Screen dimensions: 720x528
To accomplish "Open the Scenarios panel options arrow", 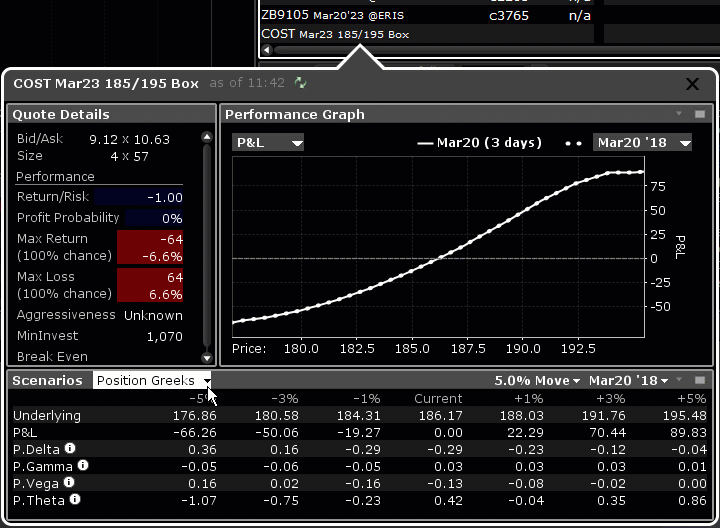I will click(x=679, y=381).
